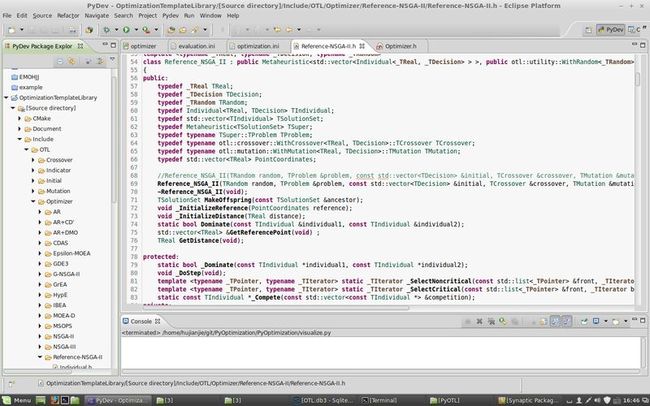The image size is (650, 406).
Task: Switch to the C perspective button
Action: pyautogui.click(x=634, y=30)
